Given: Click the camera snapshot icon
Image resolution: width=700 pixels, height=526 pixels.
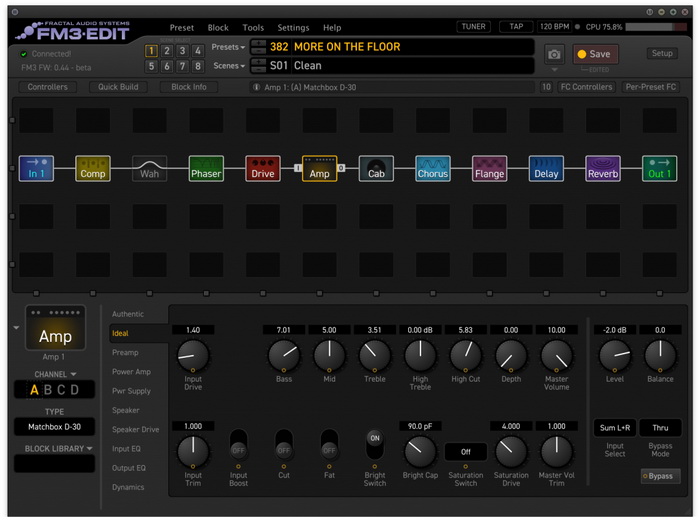Looking at the screenshot, I should coord(554,54).
